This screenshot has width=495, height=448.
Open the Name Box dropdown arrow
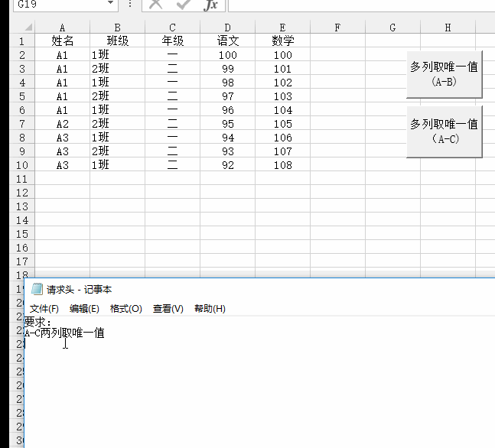110,3
